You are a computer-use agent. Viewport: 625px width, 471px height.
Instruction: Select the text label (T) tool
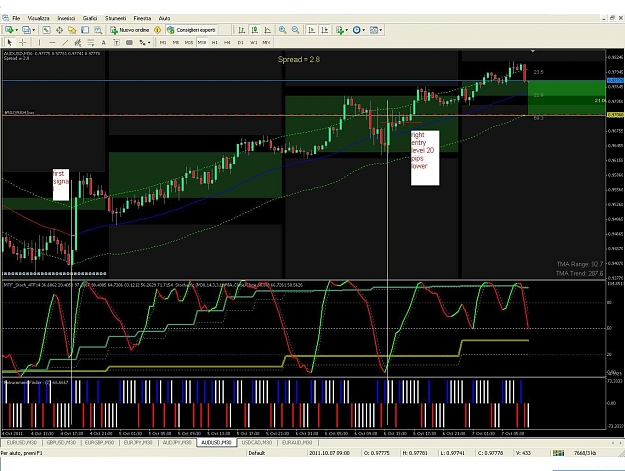click(x=116, y=42)
